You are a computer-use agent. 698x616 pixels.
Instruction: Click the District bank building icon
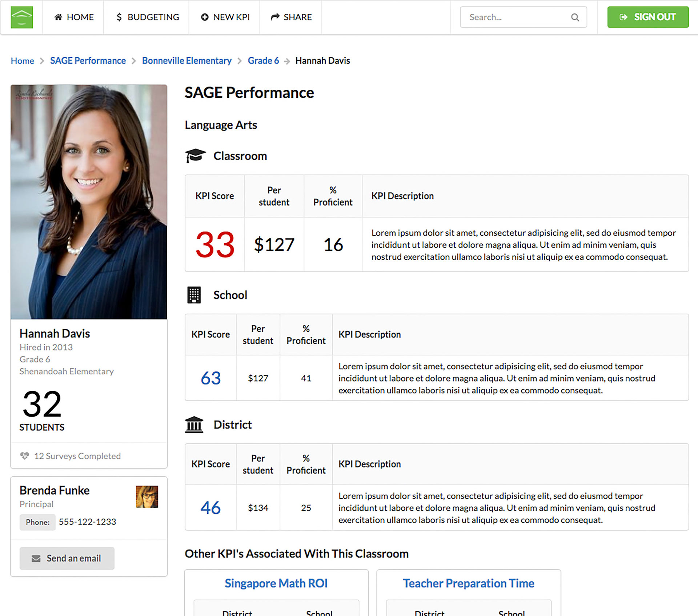[194, 424]
